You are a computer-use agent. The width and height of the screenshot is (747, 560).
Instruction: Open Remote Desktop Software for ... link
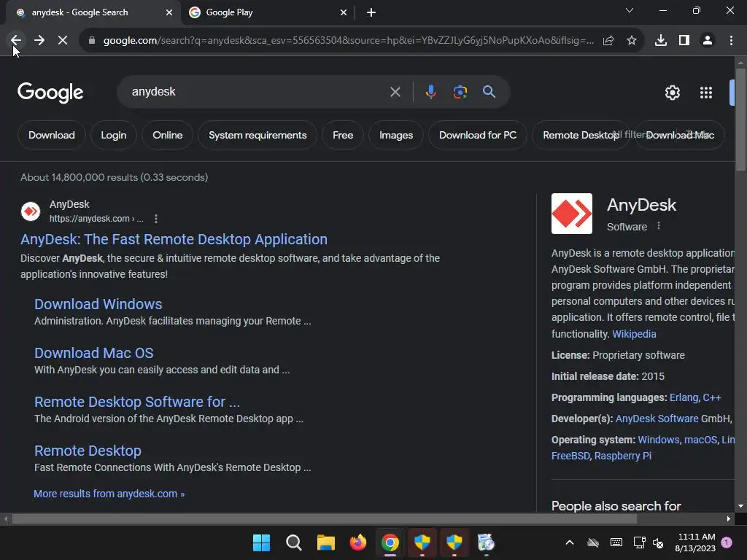click(137, 402)
